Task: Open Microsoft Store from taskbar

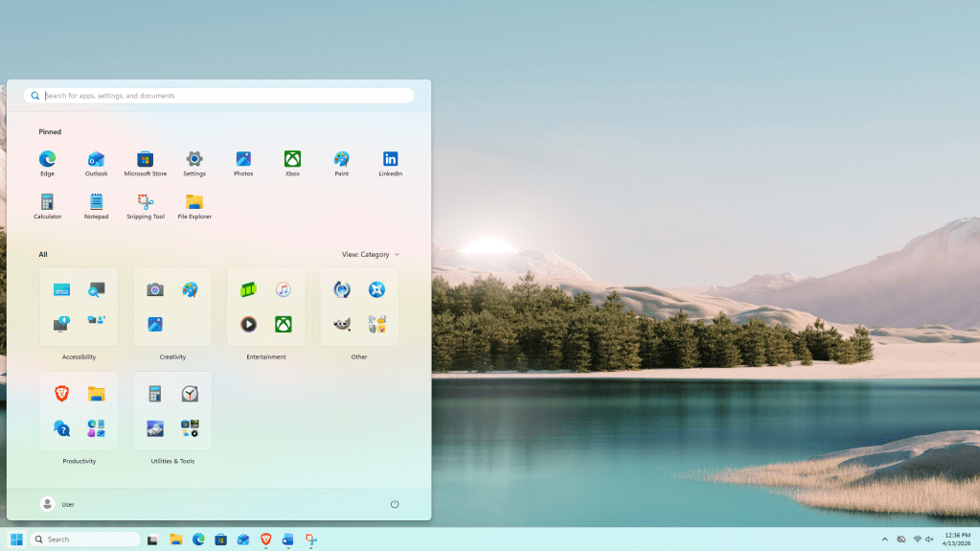Action: tap(220, 540)
